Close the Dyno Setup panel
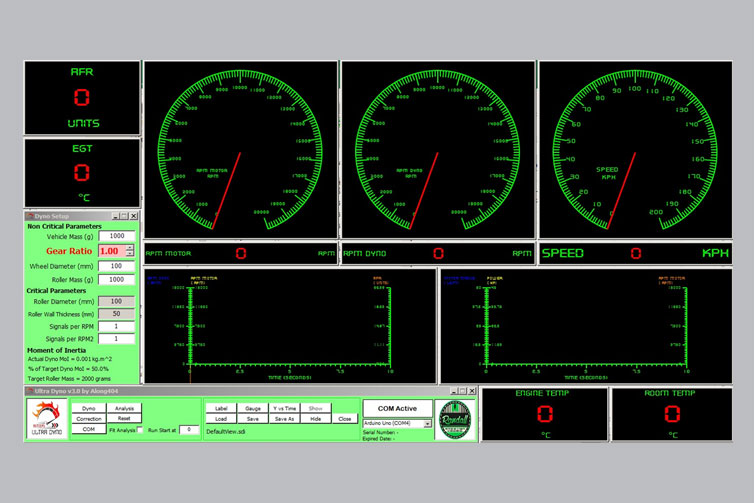Screen dimensions: 755x503 click(x=134, y=216)
